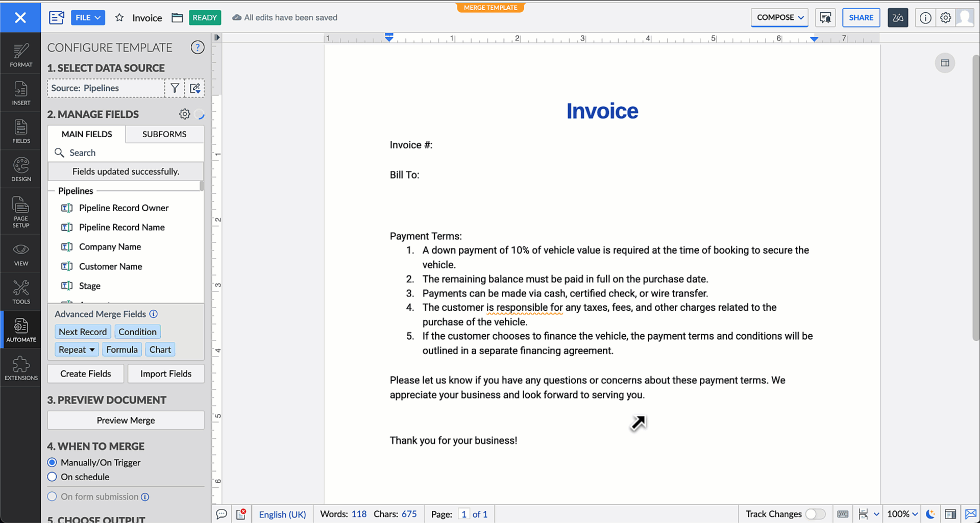
Task: Click the page number field in the status bar
Action: pyautogui.click(x=463, y=514)
